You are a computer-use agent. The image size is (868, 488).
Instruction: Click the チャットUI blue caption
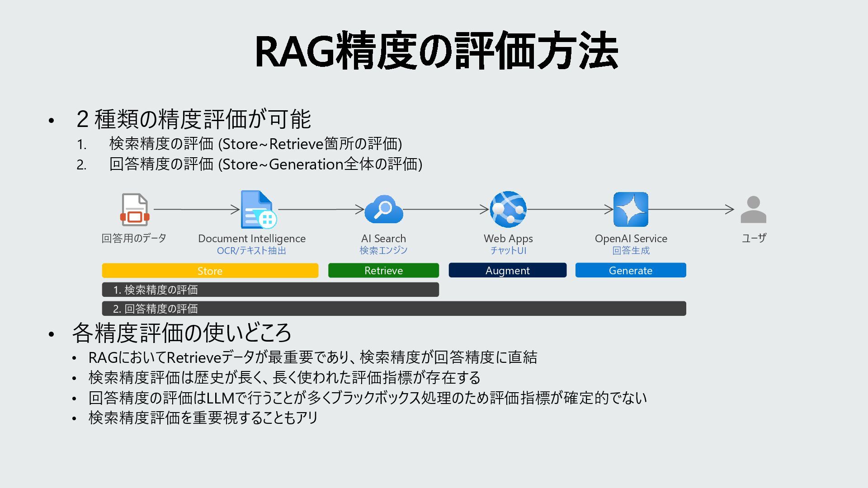click(508, 250)
